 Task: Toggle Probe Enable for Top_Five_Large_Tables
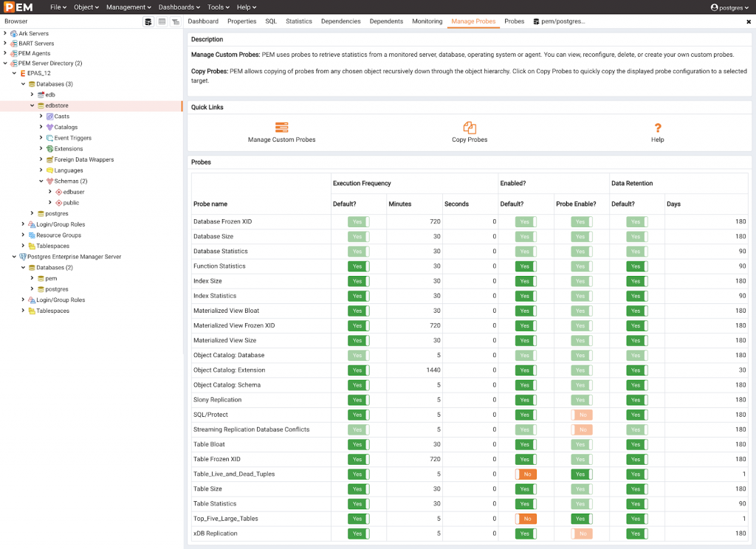pyautogui.click(x=580, y=519)
